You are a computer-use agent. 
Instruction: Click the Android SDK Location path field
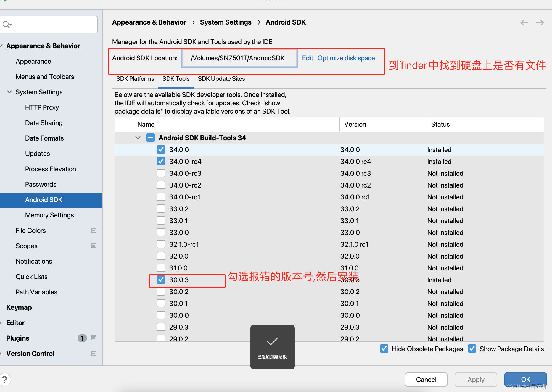point(239,58)
